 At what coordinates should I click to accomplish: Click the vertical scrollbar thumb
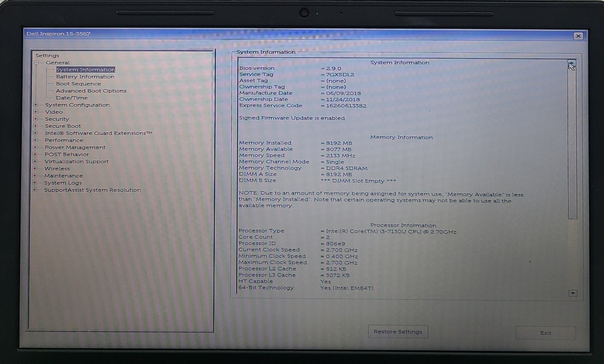pyautogui.click(x=572, y=143)
